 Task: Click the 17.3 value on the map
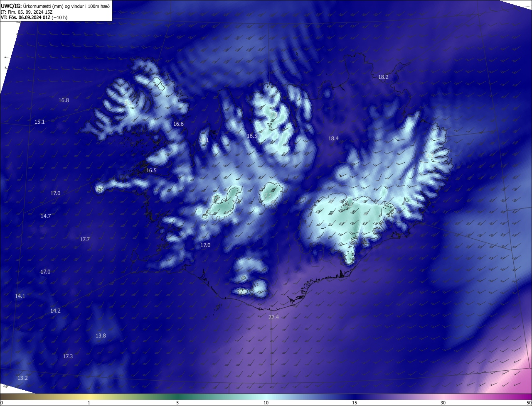click(x=68, y=357)
